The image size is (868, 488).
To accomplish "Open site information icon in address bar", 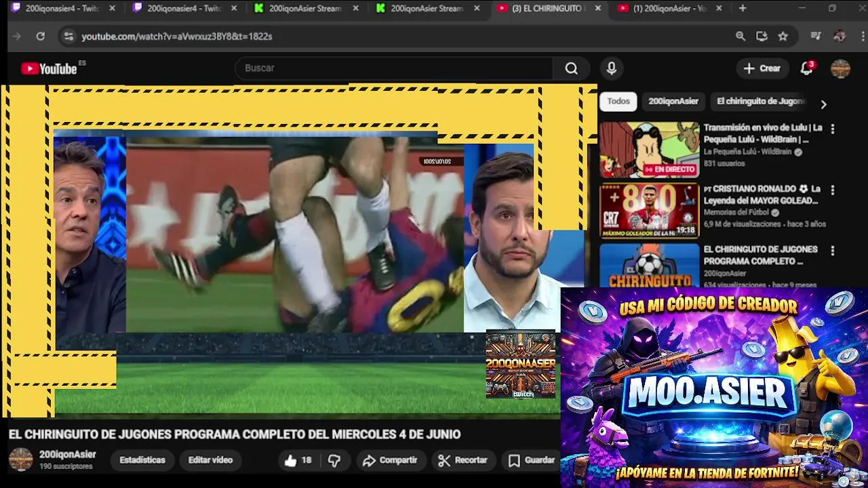I will 68,37.
